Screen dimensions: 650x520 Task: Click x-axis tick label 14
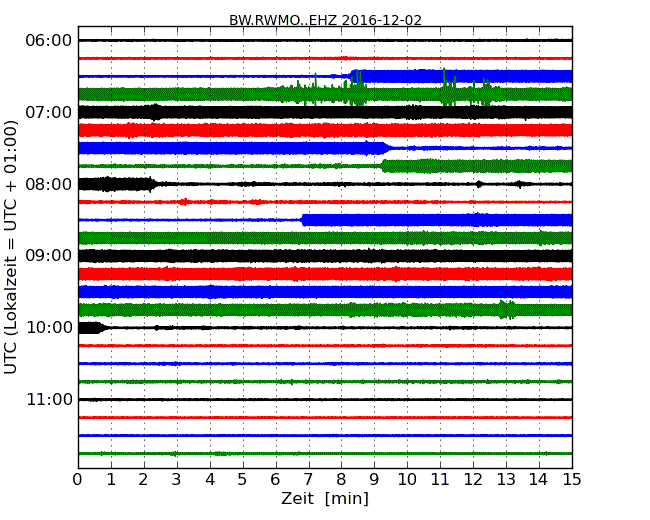pos(538,480)
